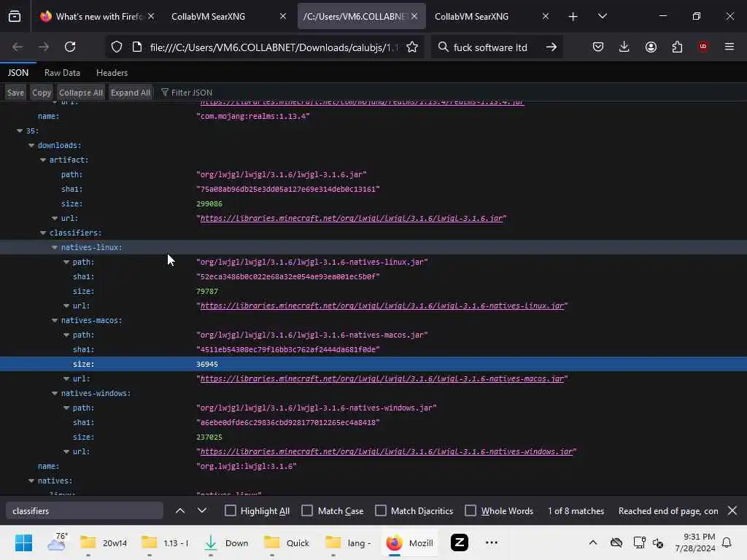Collapse the downloads node
The height and width of the screenshot is (560, 747).
point(31,145)
